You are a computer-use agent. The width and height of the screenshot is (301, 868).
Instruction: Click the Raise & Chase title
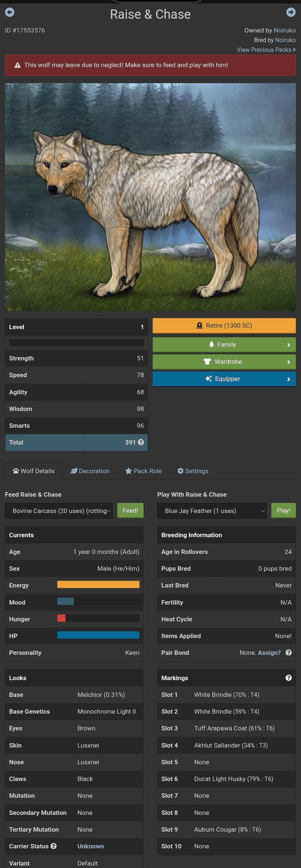coord(150,14)
